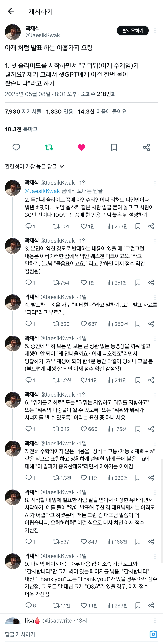The height and width of the screenshot is (644, 163).
Task: Tap the back arrow icon
Action: click(11, 11)
